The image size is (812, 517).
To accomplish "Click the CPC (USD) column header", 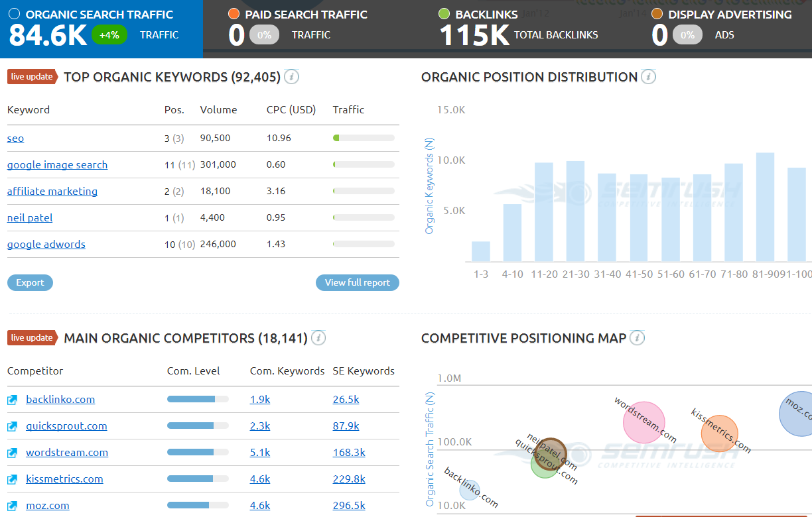I will pyautogui.click(x=291, y=110).
